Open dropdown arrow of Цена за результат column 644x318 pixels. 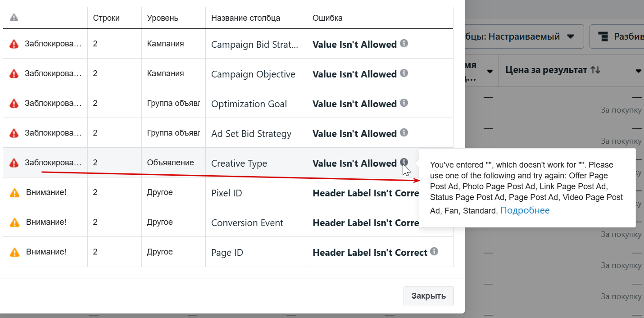coord(638,71)
